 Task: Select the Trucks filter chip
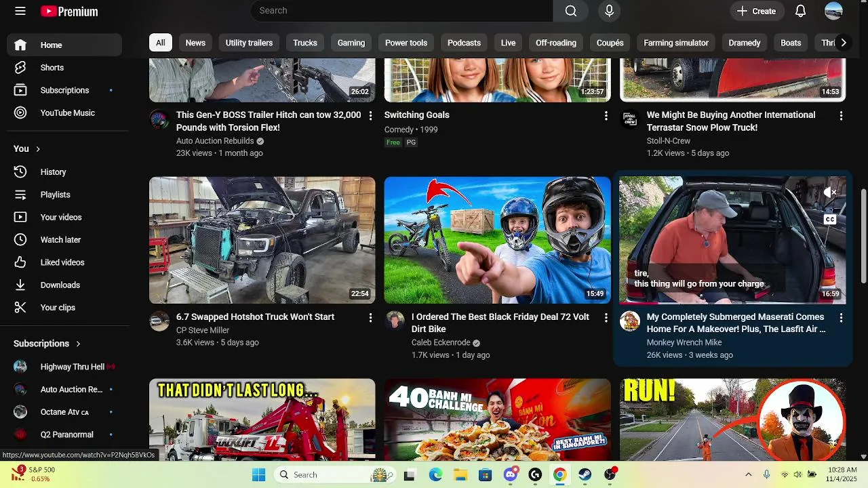click(x=305, y=43)
